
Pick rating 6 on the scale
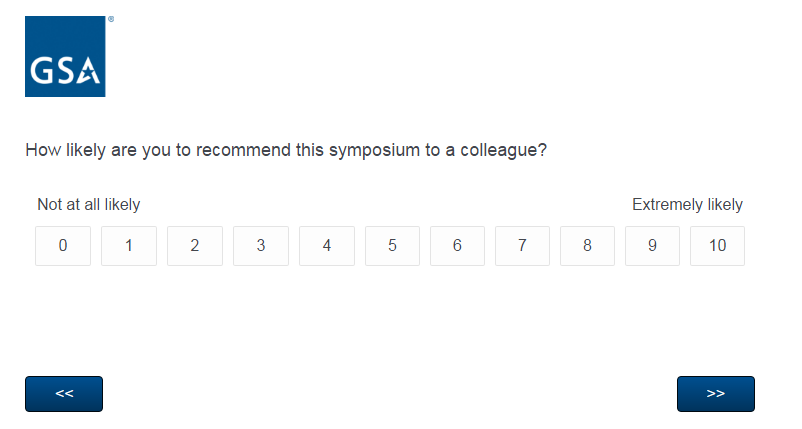[457, 246]
